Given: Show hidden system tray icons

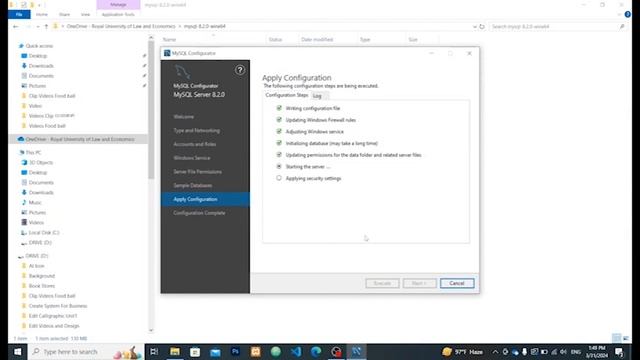Looking at the screenshot, I should click(x=495, y=352).
